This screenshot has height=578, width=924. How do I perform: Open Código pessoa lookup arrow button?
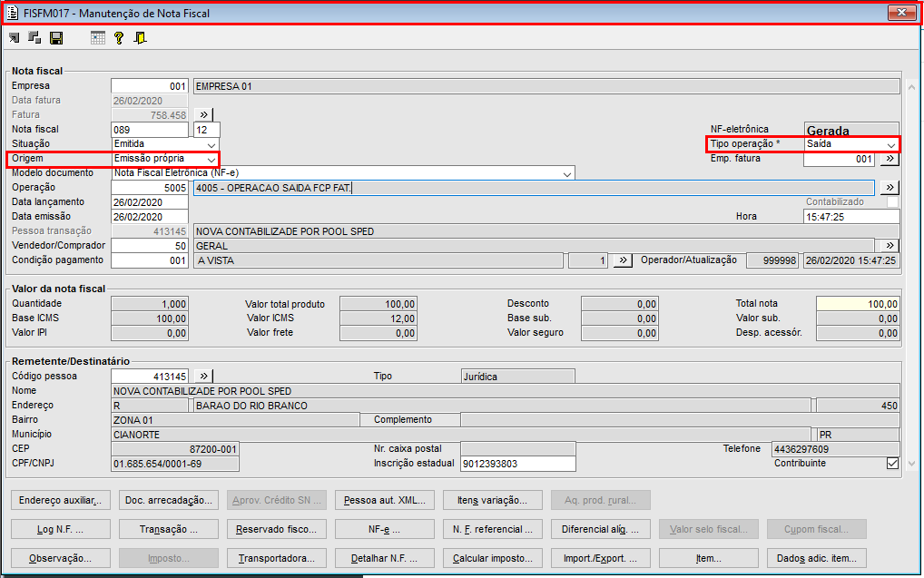204,376
